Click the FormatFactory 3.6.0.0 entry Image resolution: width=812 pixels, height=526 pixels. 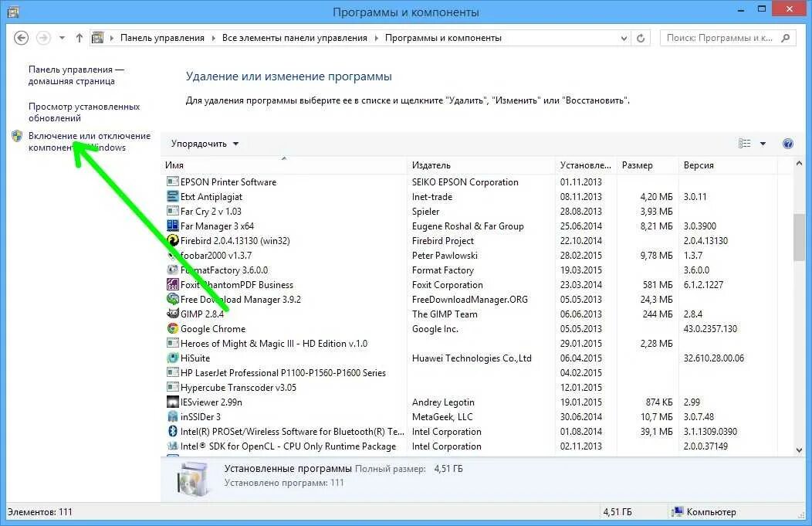coord(224,270)
